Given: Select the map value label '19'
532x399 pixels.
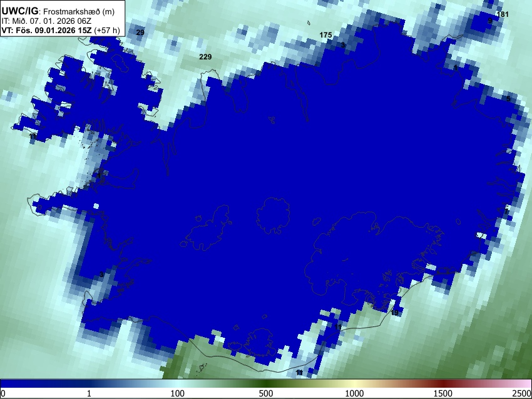Looking at the screenshot, I should [x=394, y=313].
